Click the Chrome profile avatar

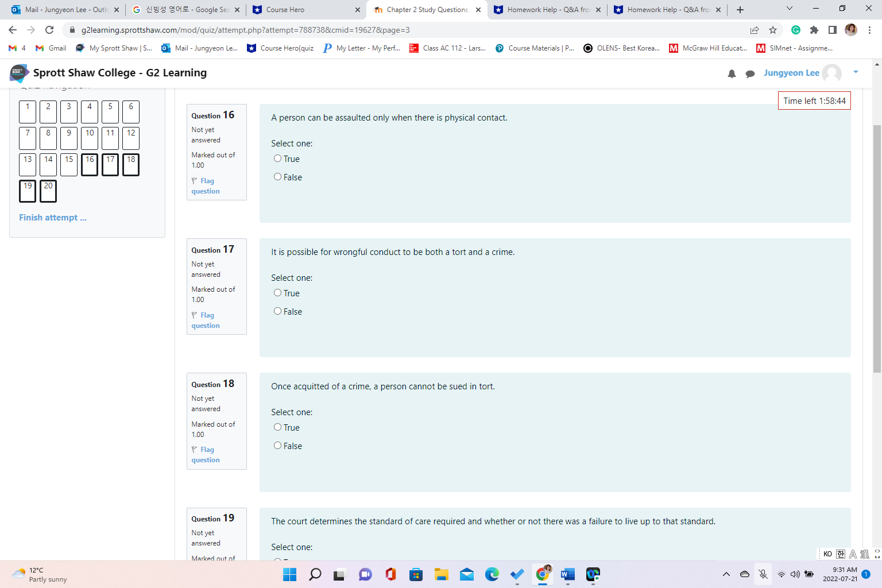click(x=851, y=29)
